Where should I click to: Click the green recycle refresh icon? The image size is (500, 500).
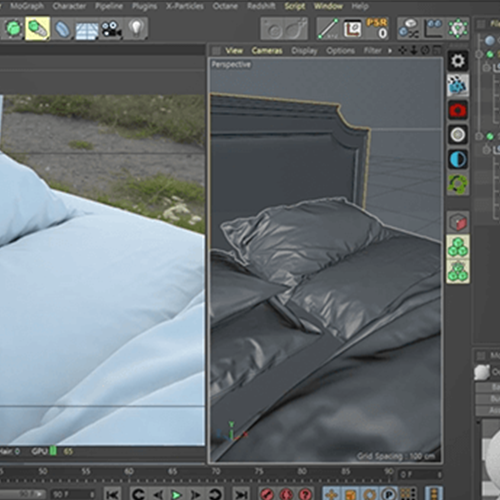(458, 184)
